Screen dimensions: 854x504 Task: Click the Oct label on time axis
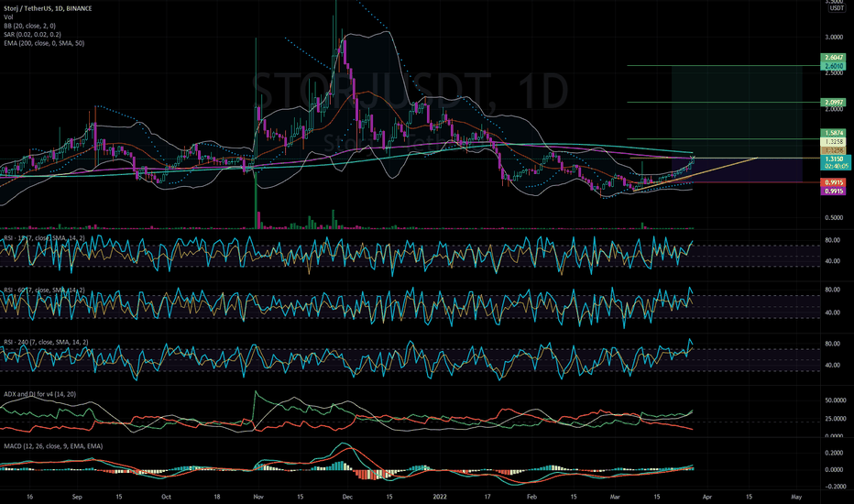[x=166, y=497]
